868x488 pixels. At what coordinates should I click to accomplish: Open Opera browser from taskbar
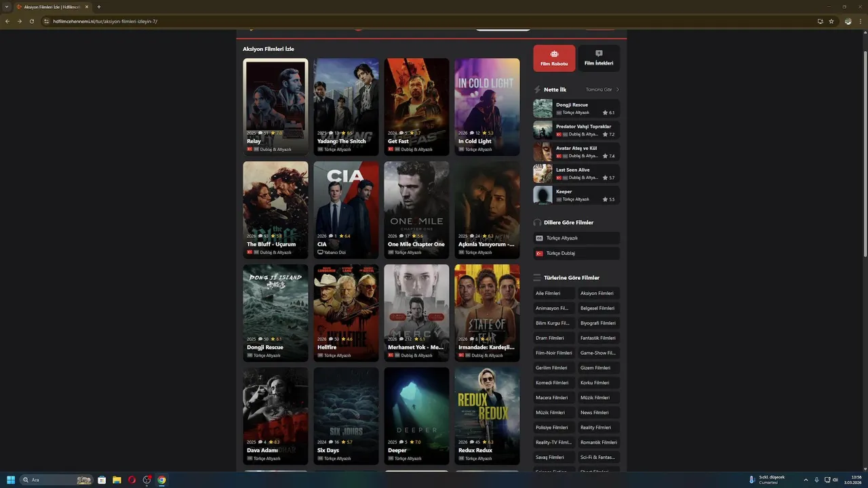click(x=132, y=480)
